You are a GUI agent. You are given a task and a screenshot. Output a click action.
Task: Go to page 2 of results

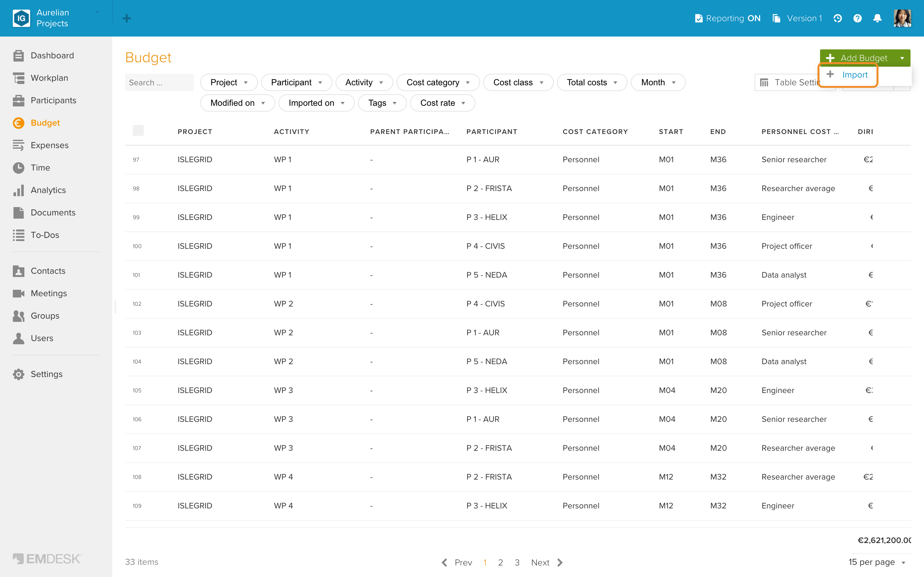pos(500,562)
